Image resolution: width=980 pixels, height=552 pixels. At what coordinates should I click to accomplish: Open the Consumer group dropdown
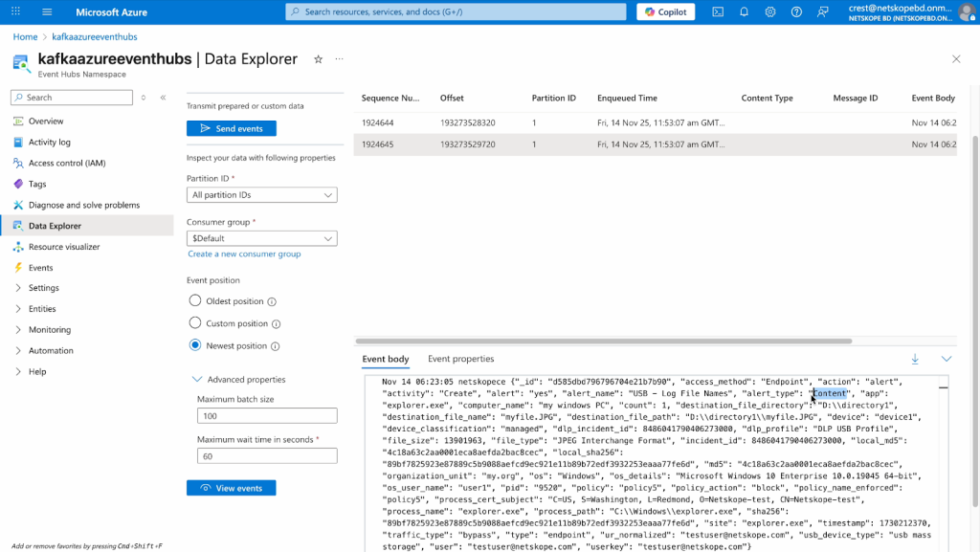(262, 238)
